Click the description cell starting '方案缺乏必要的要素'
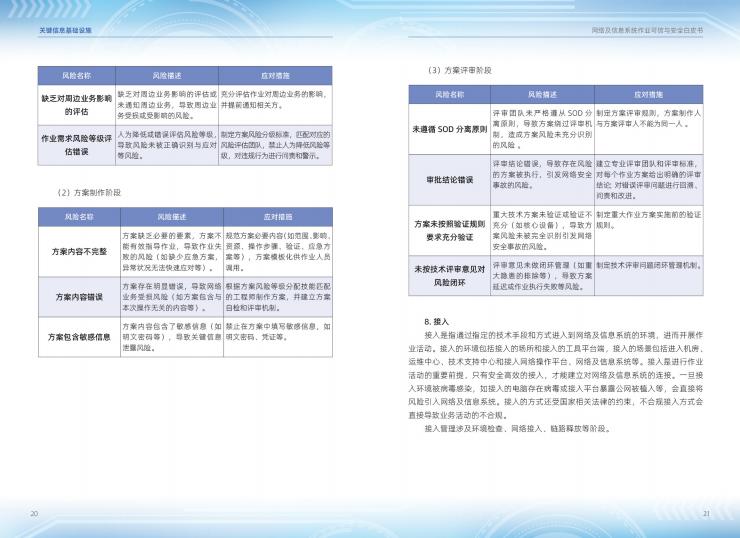 pyautogui.click(x=172, y=252)
